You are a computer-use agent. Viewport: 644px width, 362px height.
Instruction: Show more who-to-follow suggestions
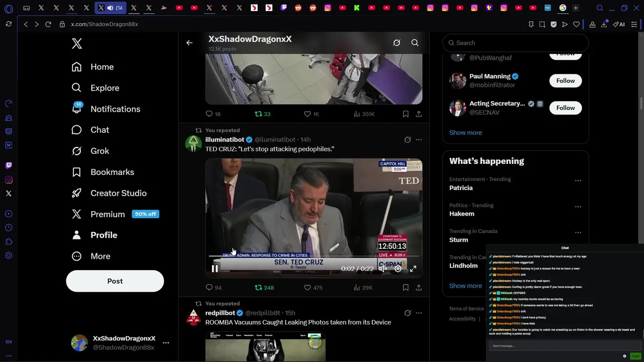click(x=465, y=133)
